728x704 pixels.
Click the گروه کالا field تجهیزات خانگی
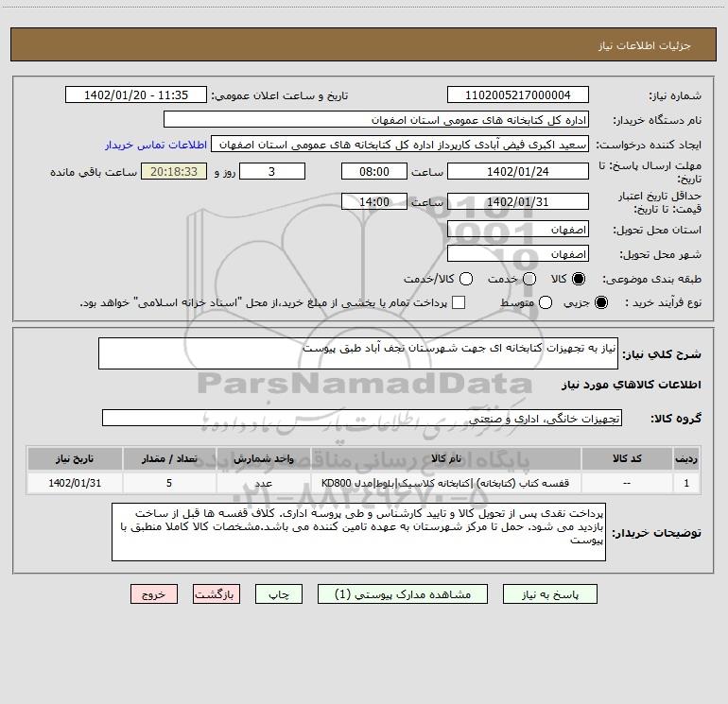pyautogui.click(x=362, y=418)
